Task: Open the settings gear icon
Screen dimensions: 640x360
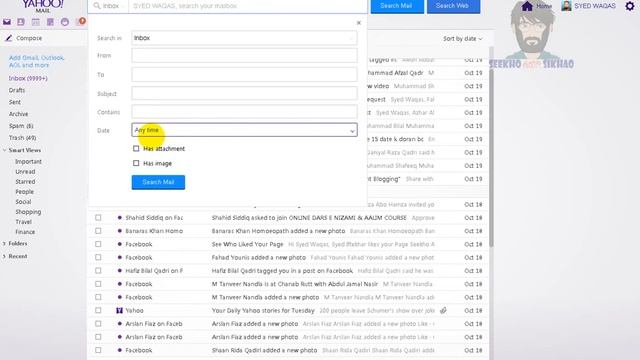Action: [x=630, y=6]
